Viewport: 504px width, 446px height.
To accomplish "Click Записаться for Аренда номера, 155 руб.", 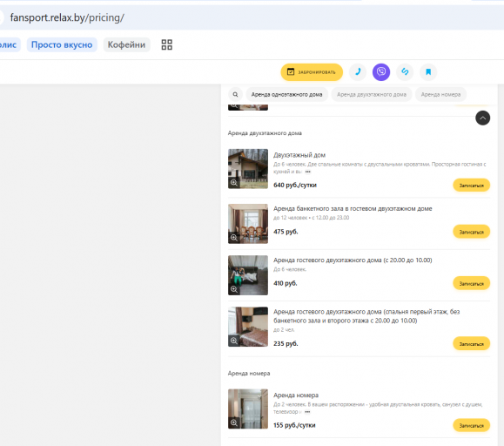I will [471, 425].
